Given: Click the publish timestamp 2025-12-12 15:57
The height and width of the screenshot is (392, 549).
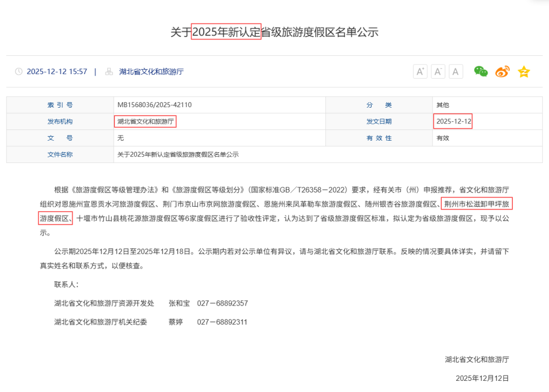Looking at the screenshot, I should [x=57, y=72].
